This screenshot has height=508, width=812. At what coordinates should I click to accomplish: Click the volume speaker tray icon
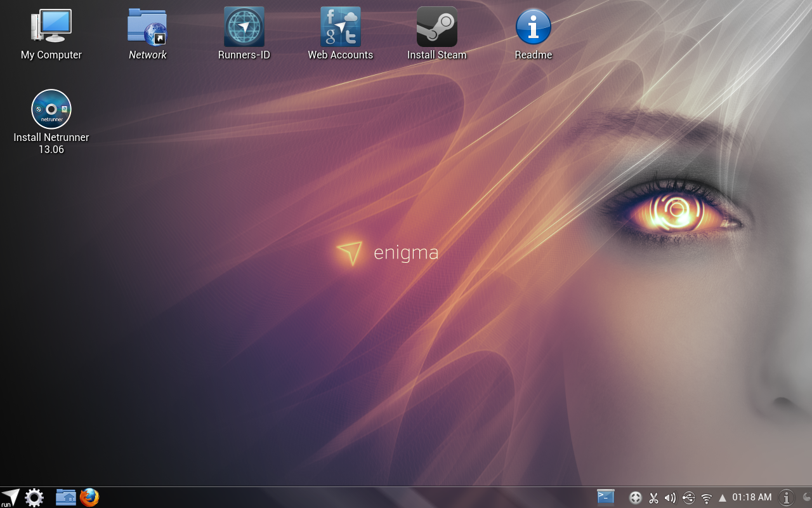pyautogui.click(x=671, y=498)
